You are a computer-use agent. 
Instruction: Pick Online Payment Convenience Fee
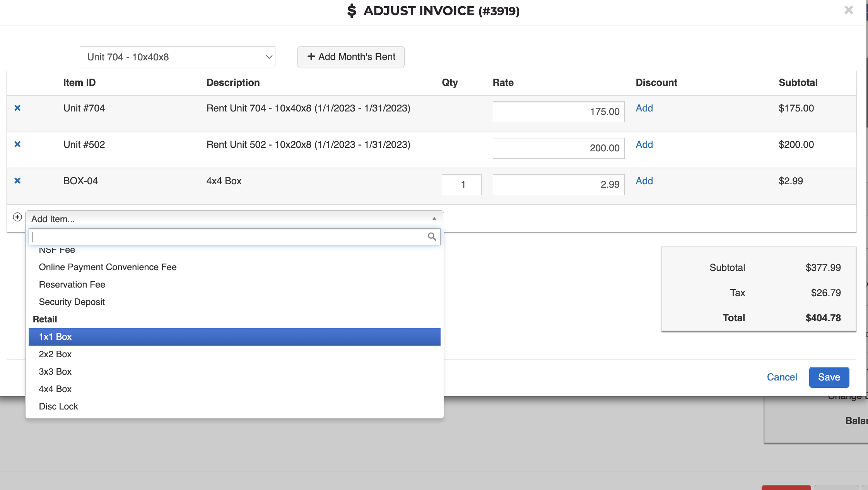(108, 267)
